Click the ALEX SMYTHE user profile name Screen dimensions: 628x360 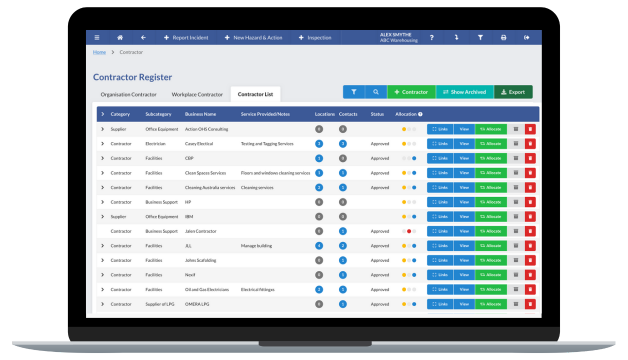(x=395, y=35)
